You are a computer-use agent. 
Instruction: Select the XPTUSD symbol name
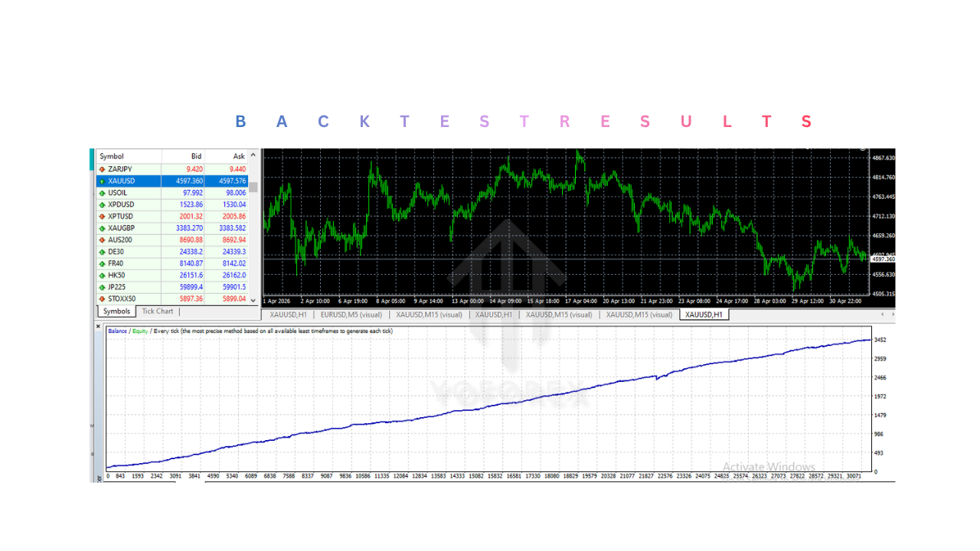(x=121, y=217)
